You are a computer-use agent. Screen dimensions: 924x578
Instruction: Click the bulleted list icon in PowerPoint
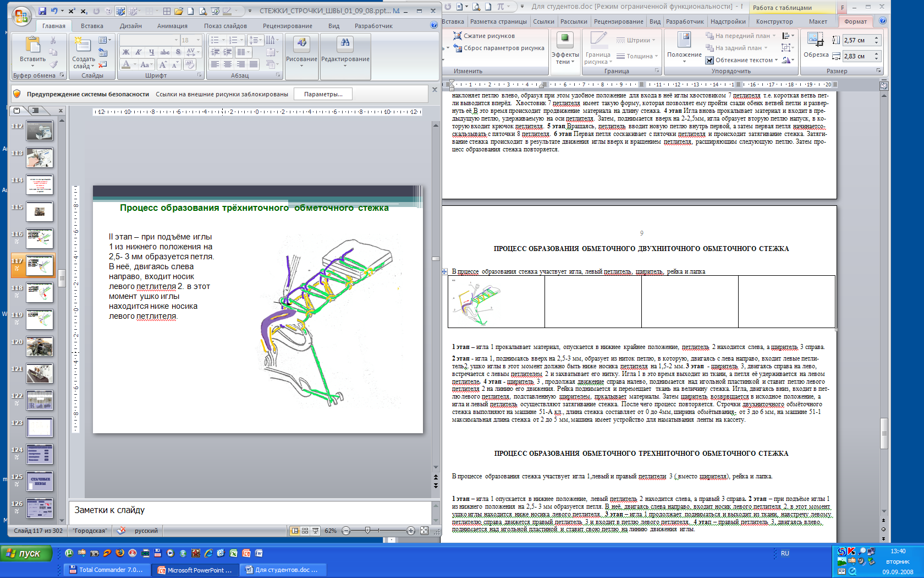[215, 40]
